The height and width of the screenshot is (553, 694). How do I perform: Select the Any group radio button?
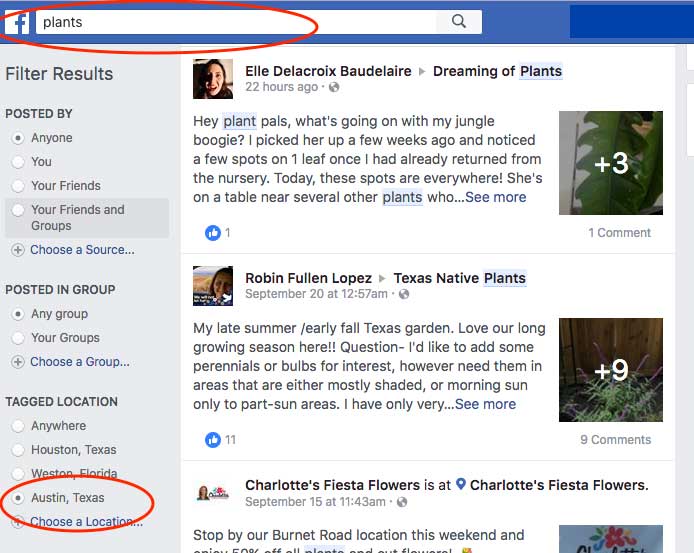click(x=18, y=314)
